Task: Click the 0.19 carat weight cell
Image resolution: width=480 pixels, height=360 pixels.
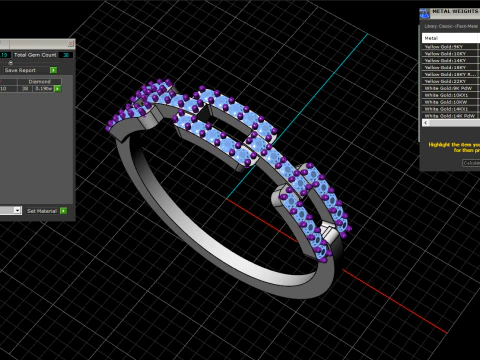Action: [44, 89]
